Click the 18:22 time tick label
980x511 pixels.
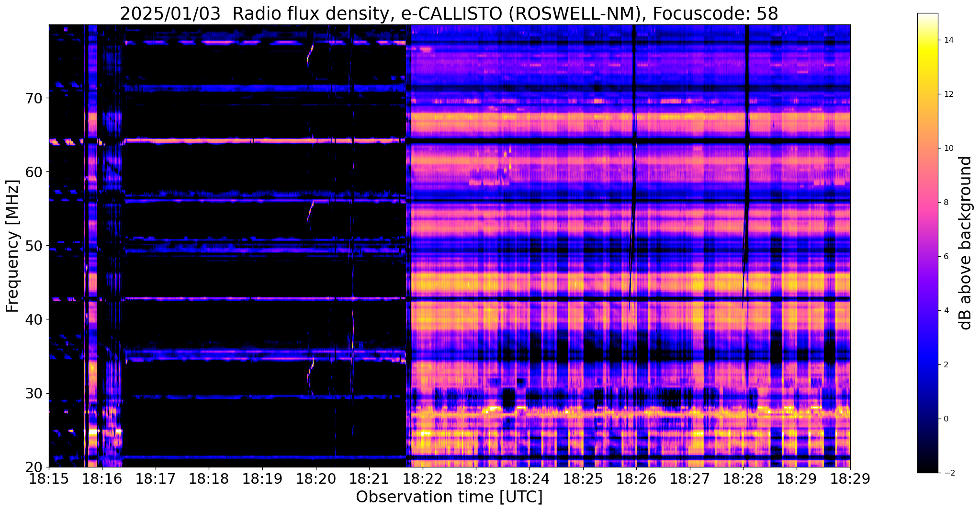(423, 479)
